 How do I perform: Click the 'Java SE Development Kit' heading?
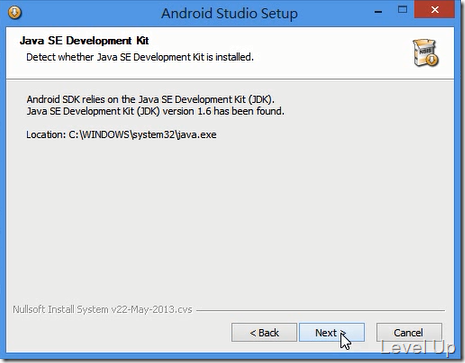pyautogui.click(x=84, y=41)
